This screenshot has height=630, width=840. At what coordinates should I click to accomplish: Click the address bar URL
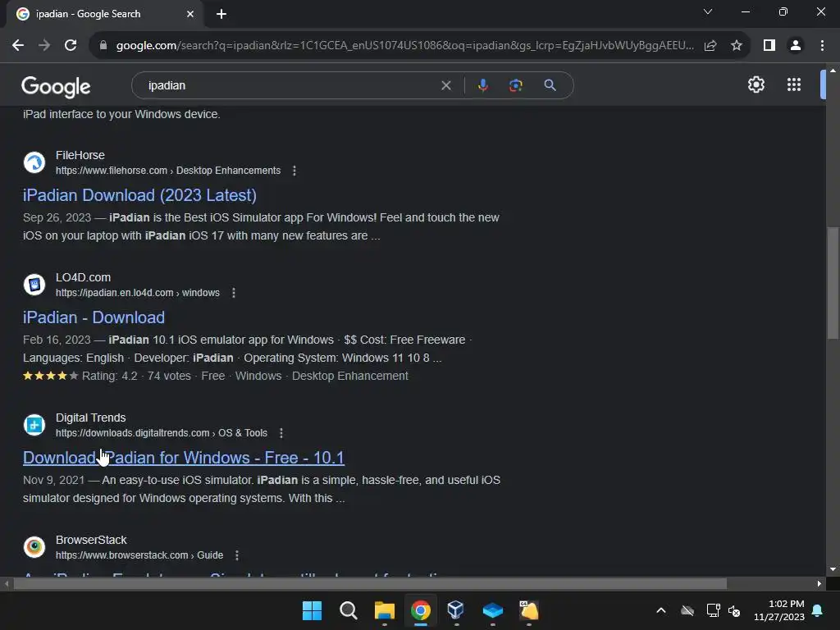pos(405,46)
